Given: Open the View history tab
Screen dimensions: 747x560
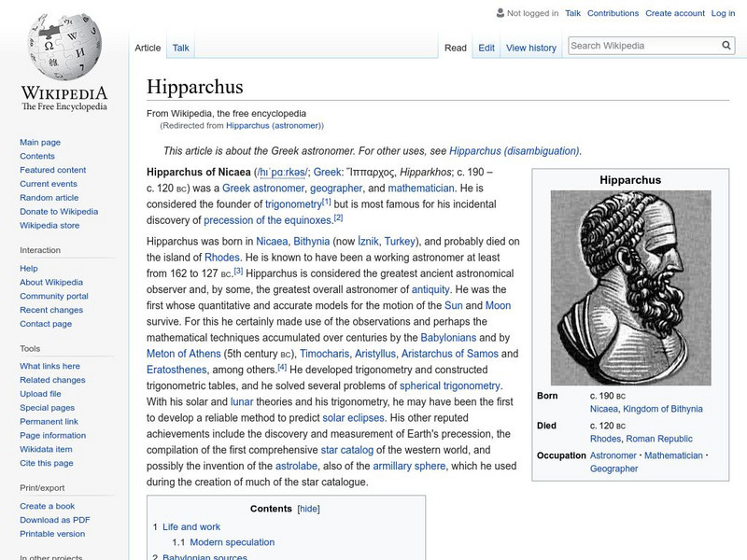Looking at the screenshot, I should coord(531,48).
